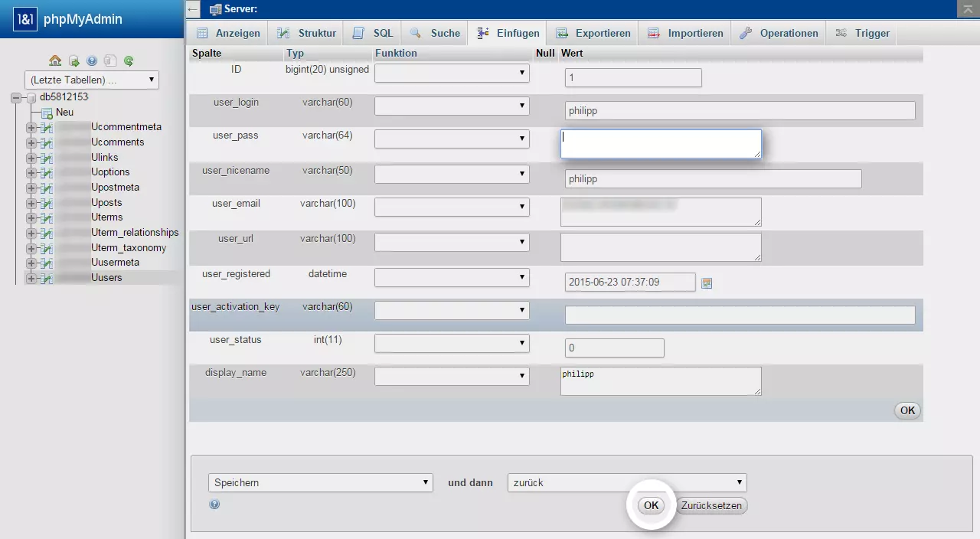Screen dimensions: 980x539
Task: Click the log out icon in sidebar
Action: [x=73, y=60]
